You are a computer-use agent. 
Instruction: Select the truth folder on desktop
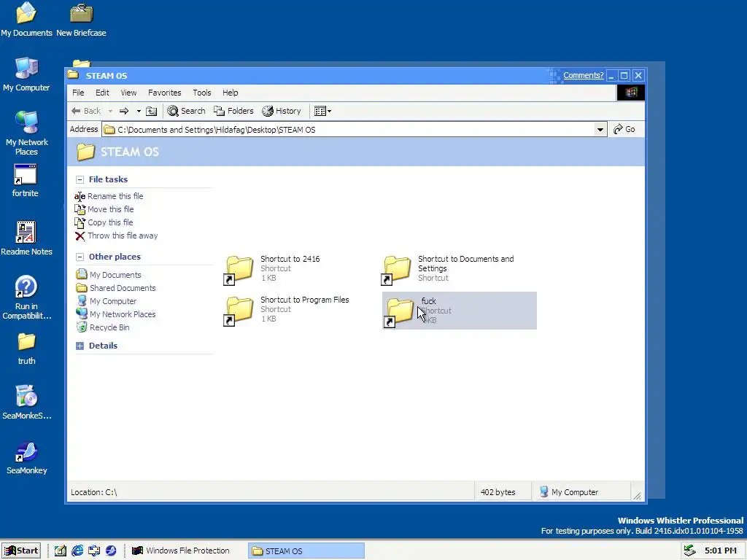point(26,349)
